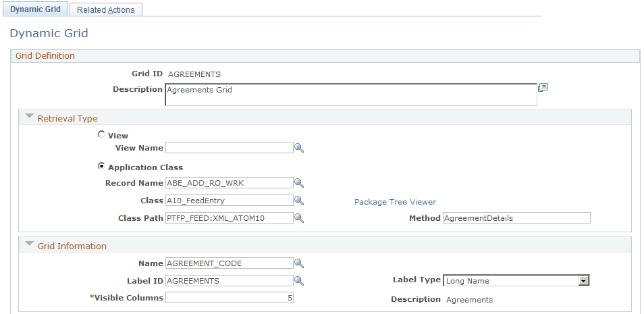The width and height of the screenshot is (644, 314).
Task: Click into the Method input field
Action: (516, 218)
